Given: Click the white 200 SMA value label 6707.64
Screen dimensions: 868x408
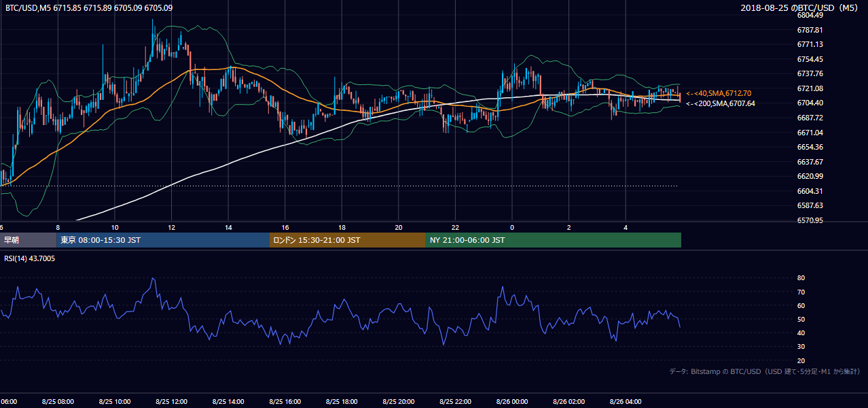Looking at the screenshot, I should coord(721,103).
